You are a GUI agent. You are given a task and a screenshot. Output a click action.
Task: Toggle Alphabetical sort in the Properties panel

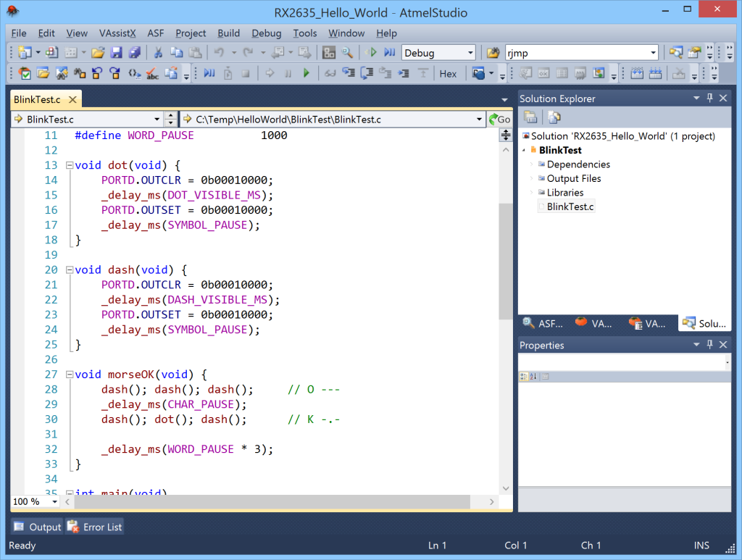[534, 377]
